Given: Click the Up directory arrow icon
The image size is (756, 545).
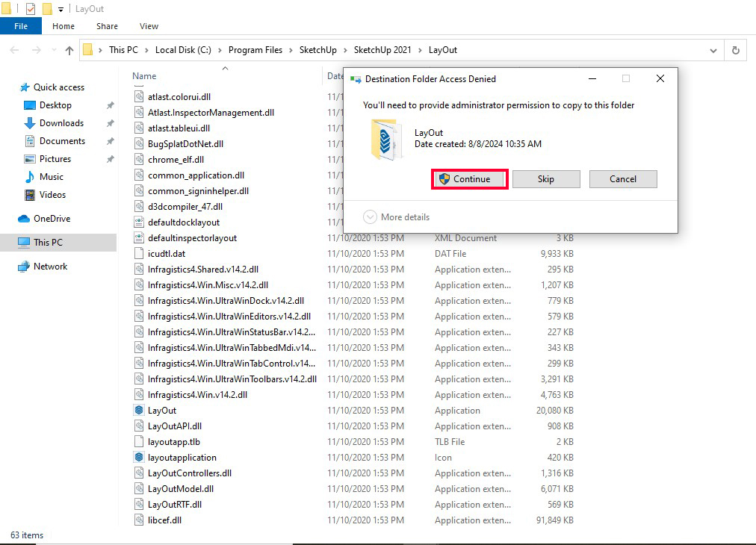Looking at the screenshot, I should [x=69, y=50].
